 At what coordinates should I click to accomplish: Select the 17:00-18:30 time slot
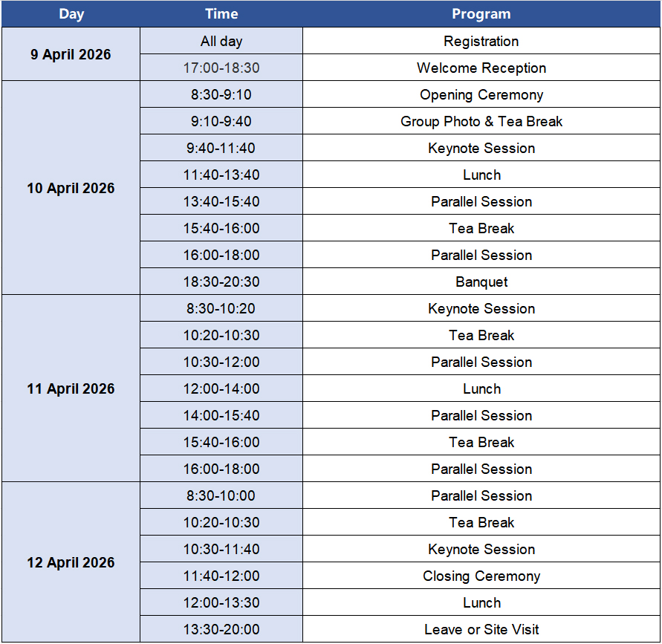(221, 68)
